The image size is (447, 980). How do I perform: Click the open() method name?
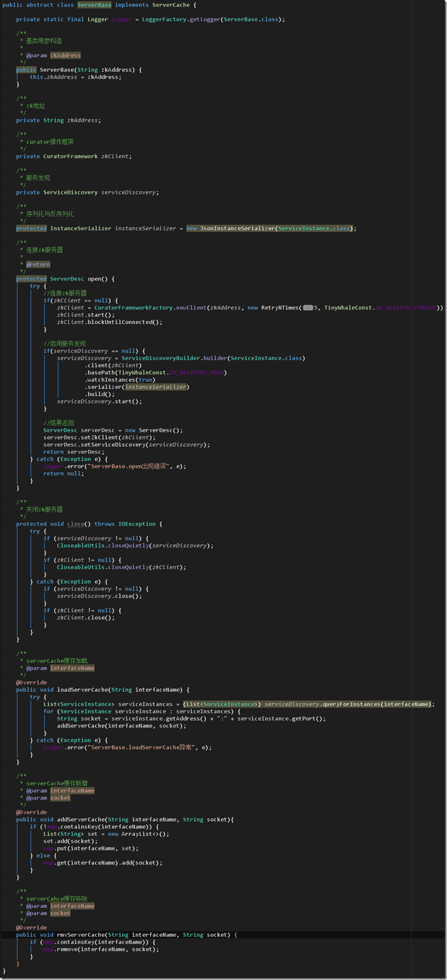pyautogui.click(x=94, y=279)
